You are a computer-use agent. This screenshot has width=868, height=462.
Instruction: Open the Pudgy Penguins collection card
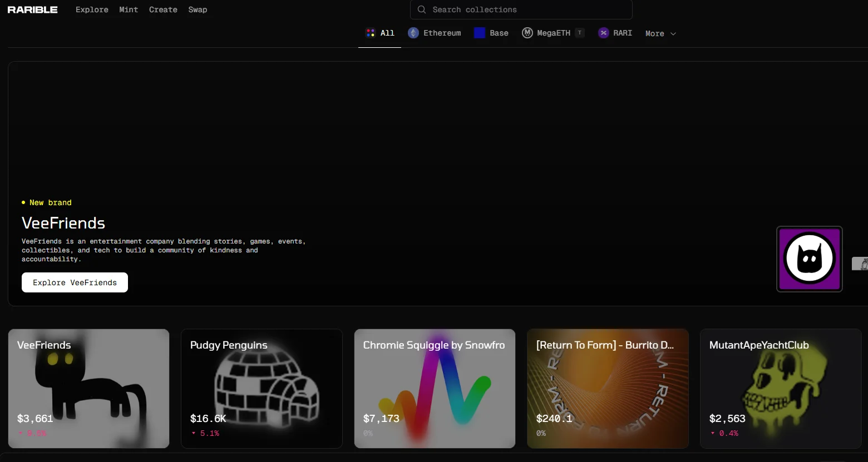click(x=262, y=388)
